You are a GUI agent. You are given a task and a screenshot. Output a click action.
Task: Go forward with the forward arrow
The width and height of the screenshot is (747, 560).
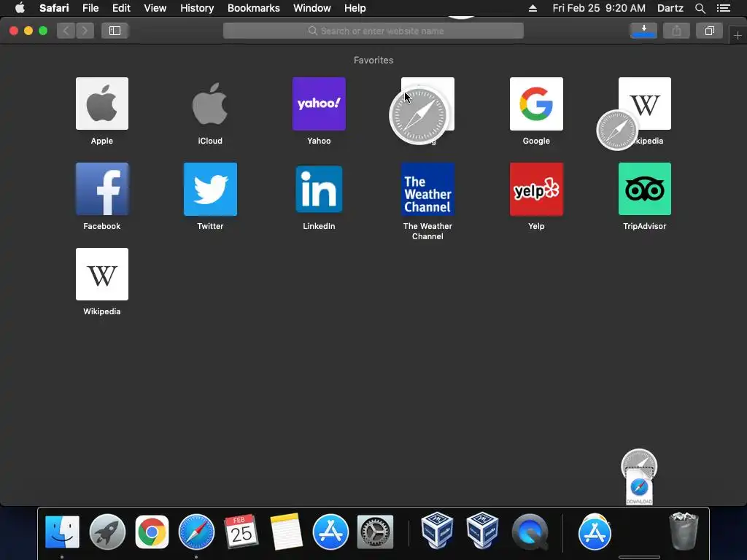[85, 31]
